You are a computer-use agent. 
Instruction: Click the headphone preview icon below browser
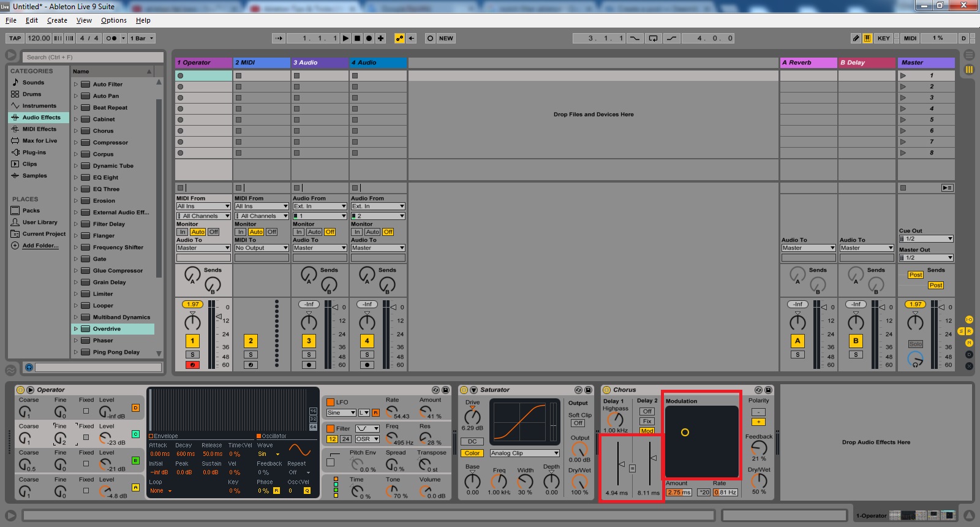coord(29,367)
